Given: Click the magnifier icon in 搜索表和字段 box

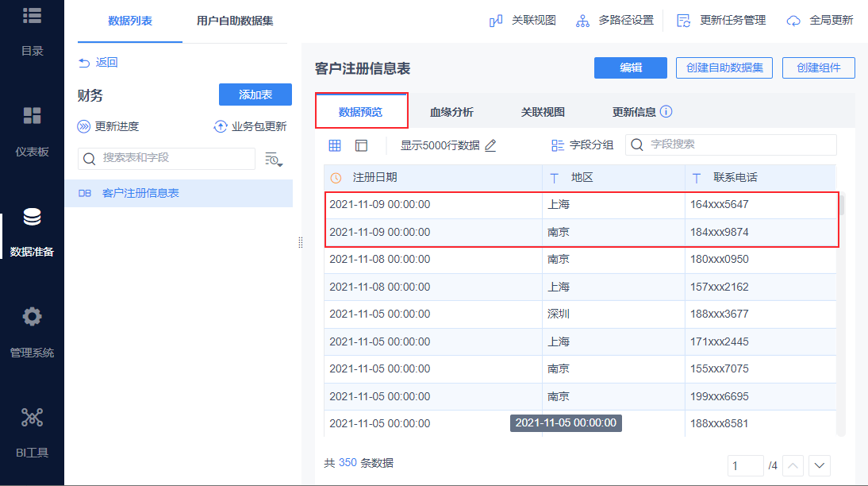Looking at the screenshot, I should (x=89, y=159).
